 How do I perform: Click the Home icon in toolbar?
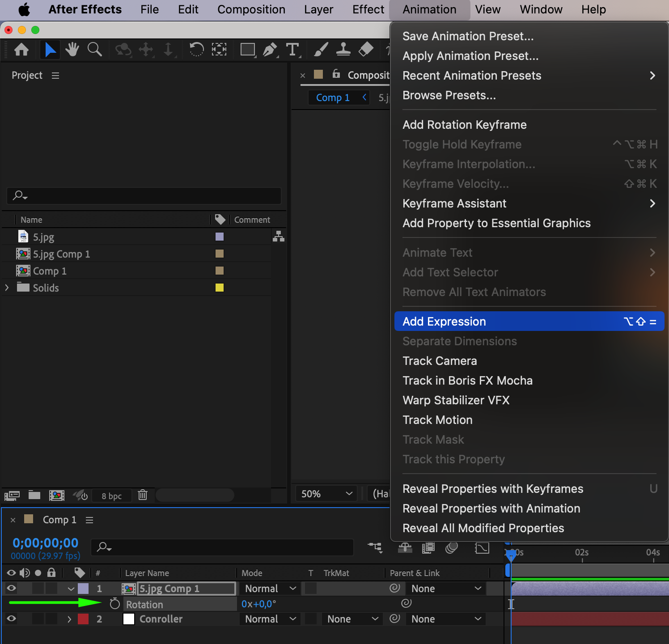coord(21,49)
